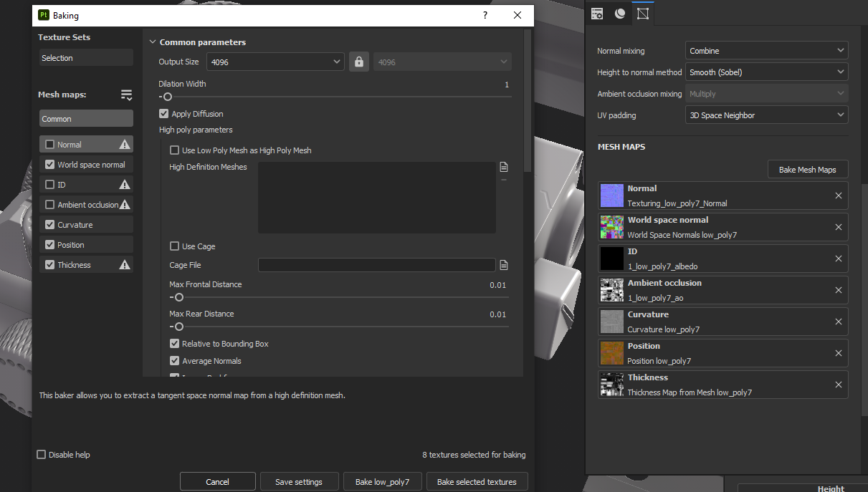
Task: Click the Max Frontal Distance slider handle
Action: tap(178, 297)
